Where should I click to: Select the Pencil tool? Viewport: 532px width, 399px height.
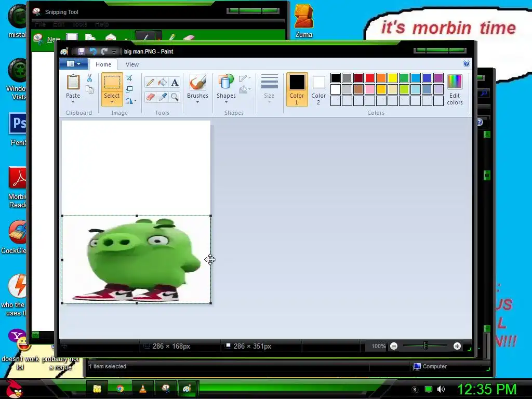click(150, 82)
